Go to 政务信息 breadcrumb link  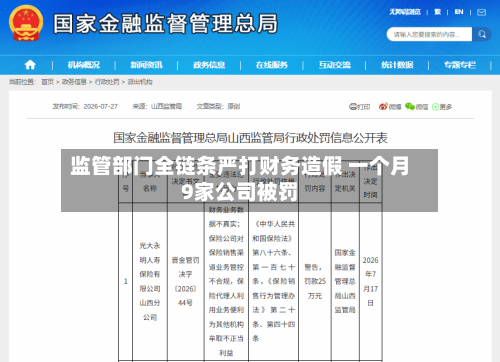coord(74,82)
